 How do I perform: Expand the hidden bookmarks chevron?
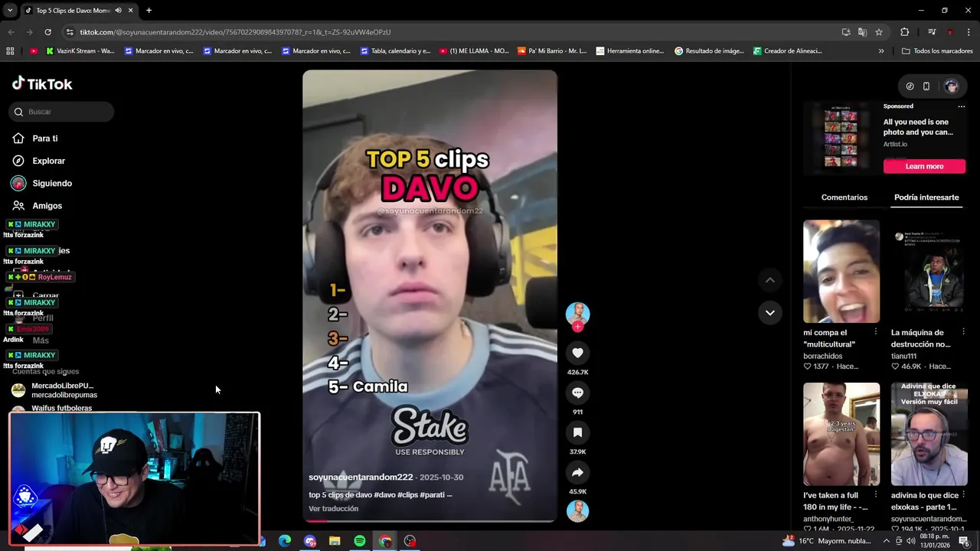(881, 51)
